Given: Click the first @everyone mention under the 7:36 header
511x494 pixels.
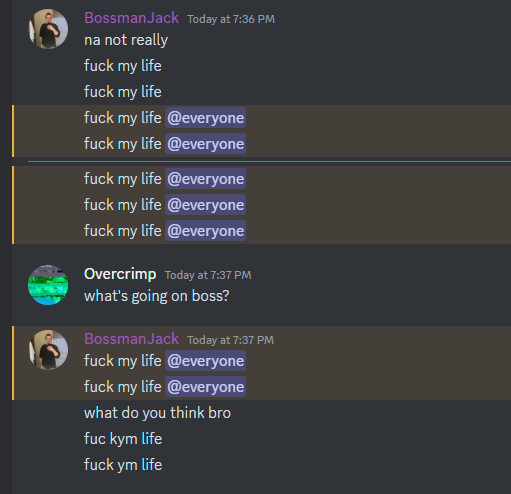Looking at the screenshot, I should pyautogui.click(x=205, y=118).
